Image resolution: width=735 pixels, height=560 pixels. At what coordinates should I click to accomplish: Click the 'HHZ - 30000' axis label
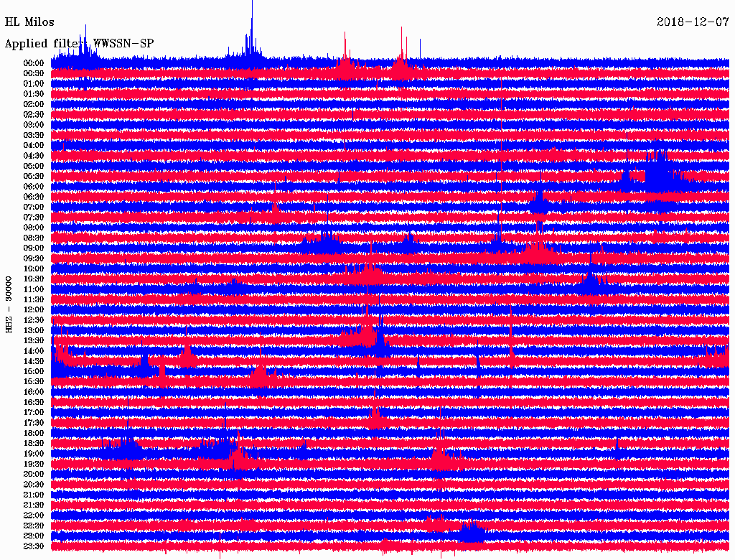click(9, 305)
